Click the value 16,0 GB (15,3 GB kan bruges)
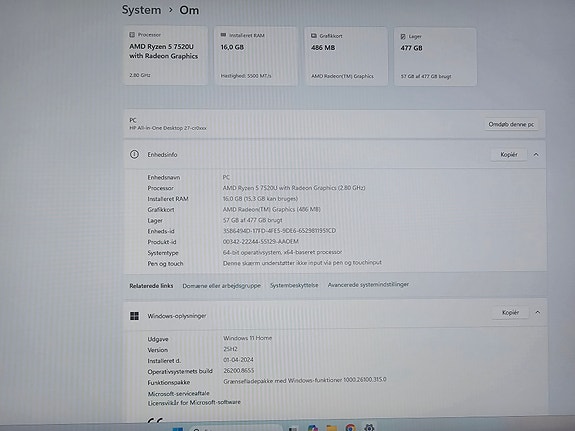Image resolution: width=575 pixels, height=431 pixels. pos(260,198)
